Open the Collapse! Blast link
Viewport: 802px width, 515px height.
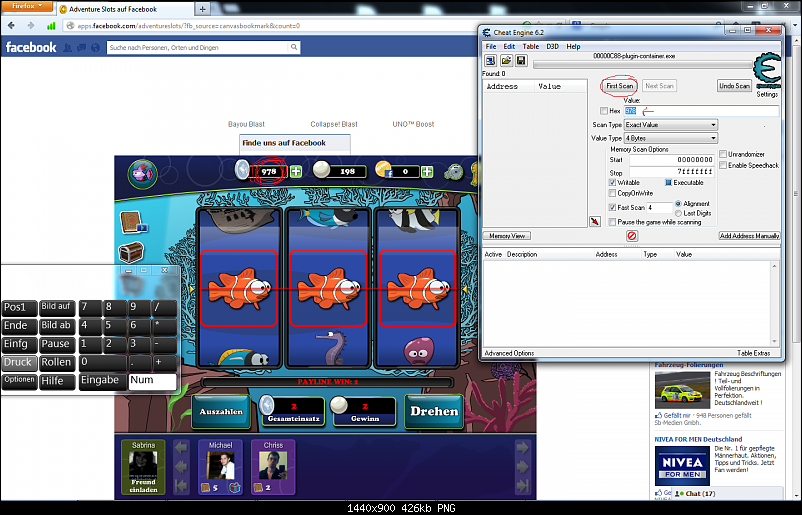pos(334,124)
